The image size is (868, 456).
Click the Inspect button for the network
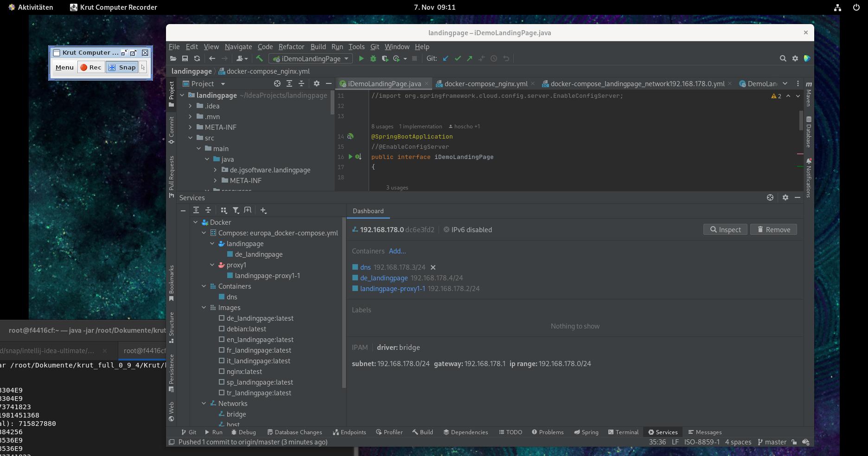pos(725,230)
